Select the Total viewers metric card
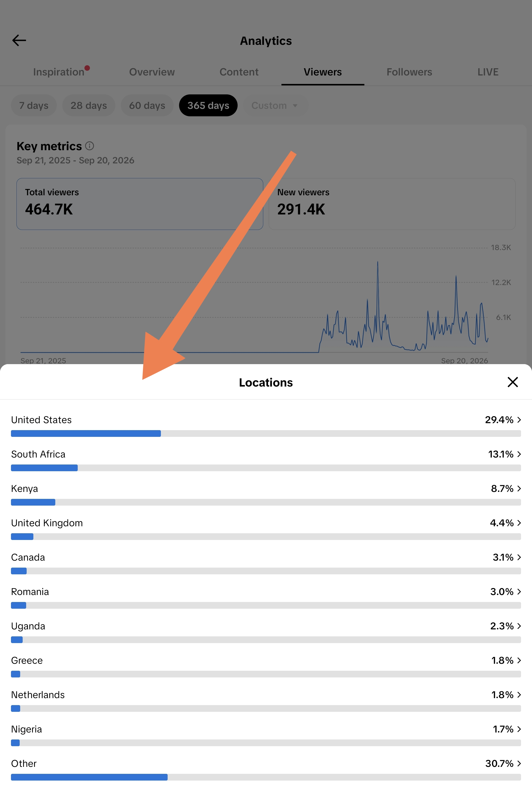 (x=140, y=204)
